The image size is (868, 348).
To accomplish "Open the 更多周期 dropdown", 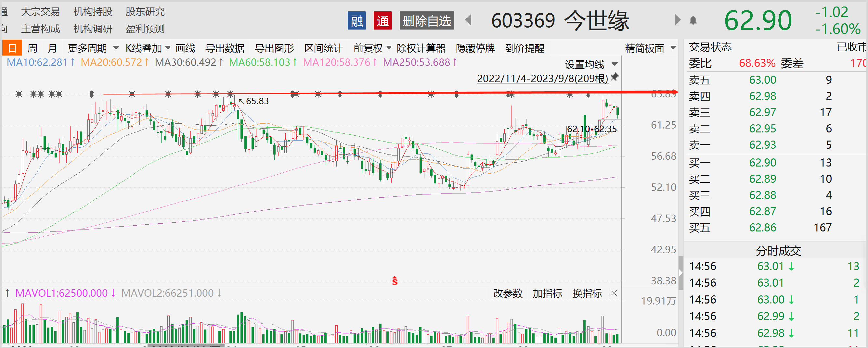I will point(93,48).
